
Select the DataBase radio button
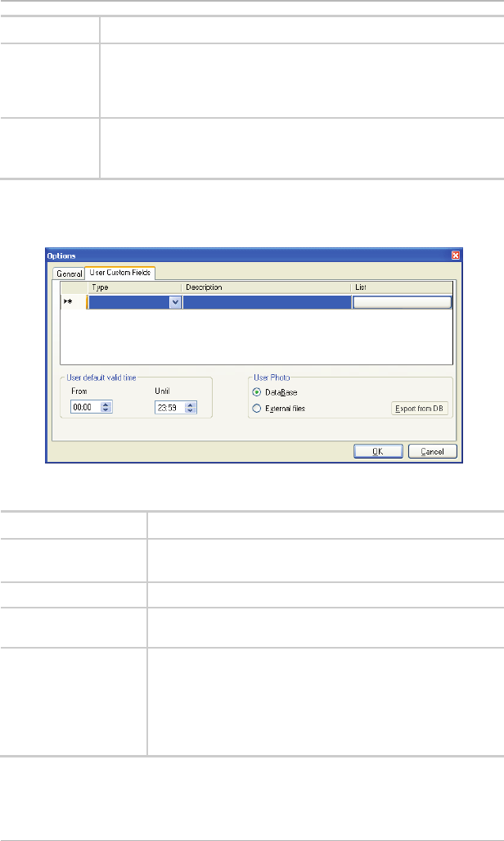[257, 392]
